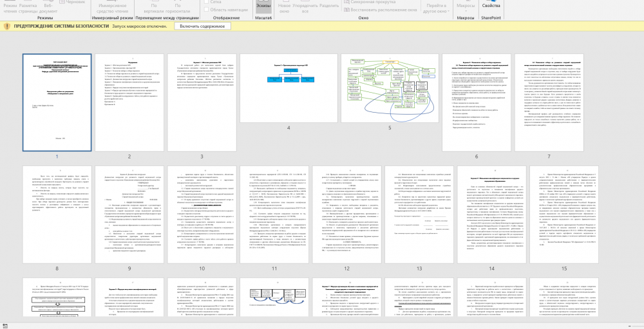
Task: Select page 5 thumbnail with green diagram
Action: coord(390,88)
